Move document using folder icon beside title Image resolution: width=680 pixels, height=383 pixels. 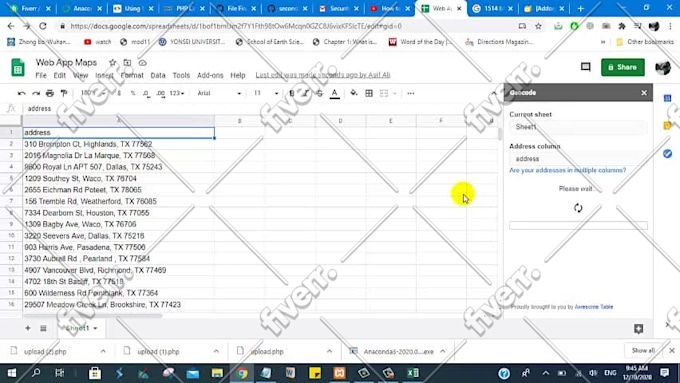pos(127,63)
